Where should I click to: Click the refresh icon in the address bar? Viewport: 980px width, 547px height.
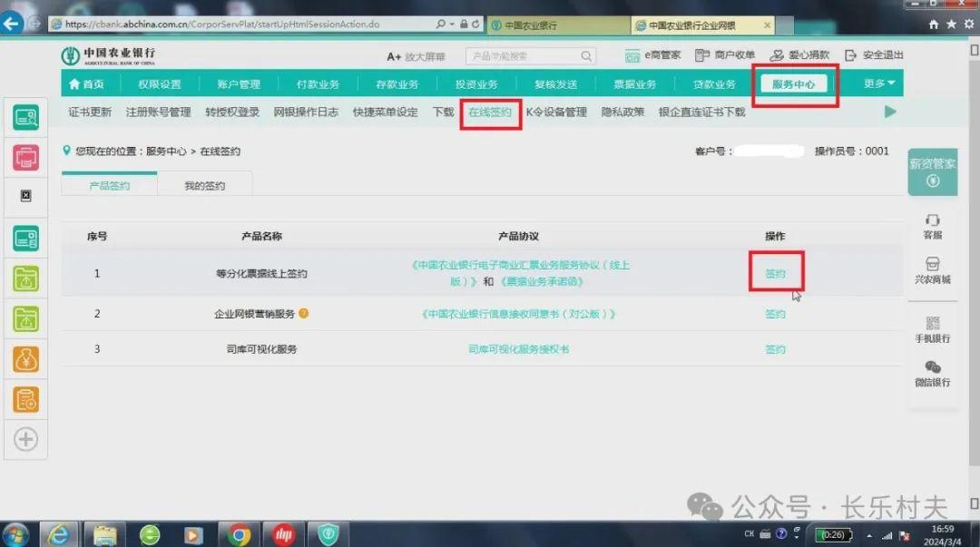[476, 24]
